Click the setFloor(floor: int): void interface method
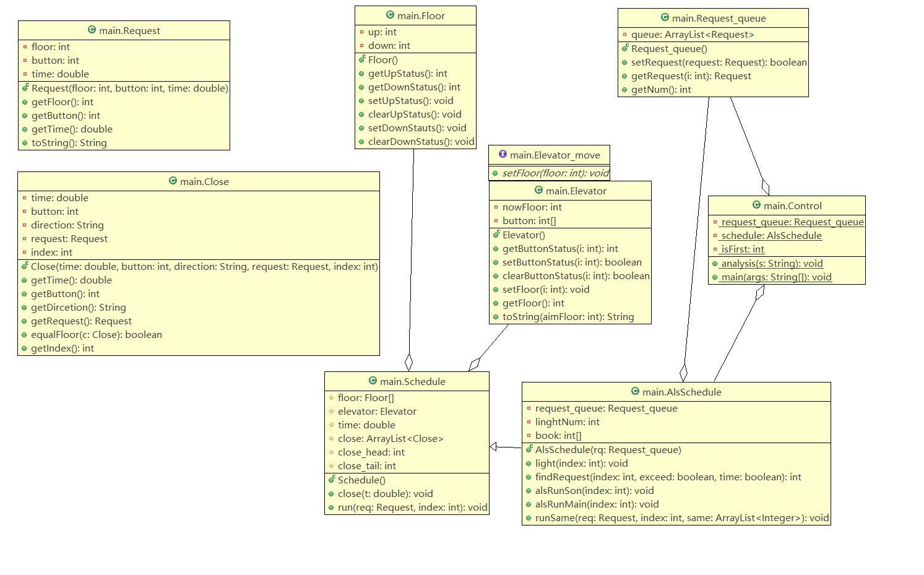924x575 pixels. (x=555, y=173)
